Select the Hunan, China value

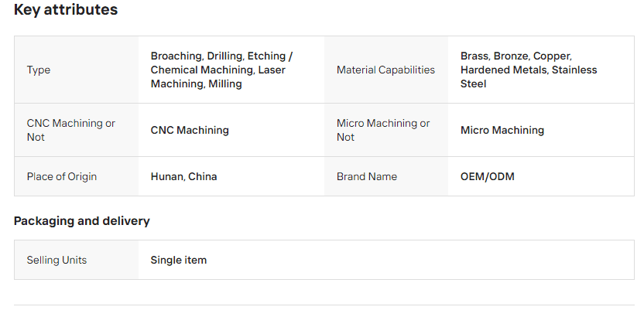pyautogui.click(x=183, y=176)
